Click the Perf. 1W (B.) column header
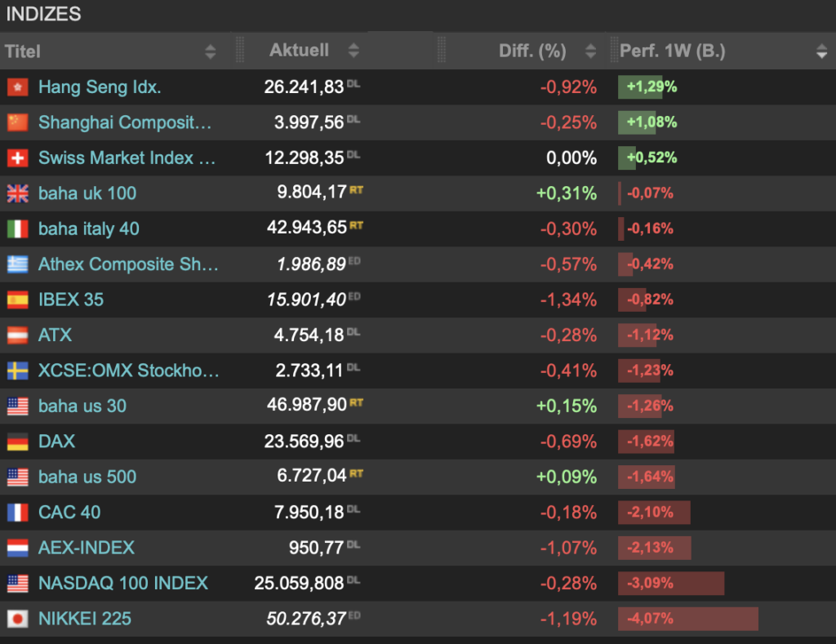This screenshot has width=836, height=644. click(x=673, y=51)
